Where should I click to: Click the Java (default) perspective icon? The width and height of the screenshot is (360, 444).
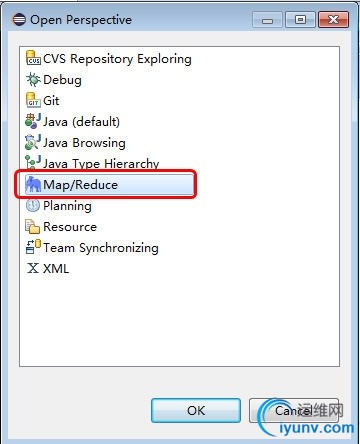33,121
